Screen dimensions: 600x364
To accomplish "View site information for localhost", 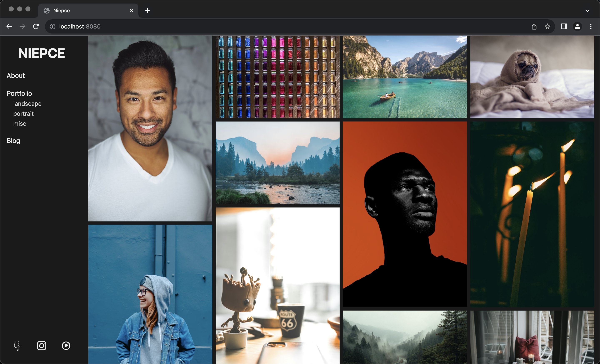I will tap(52, 26).
